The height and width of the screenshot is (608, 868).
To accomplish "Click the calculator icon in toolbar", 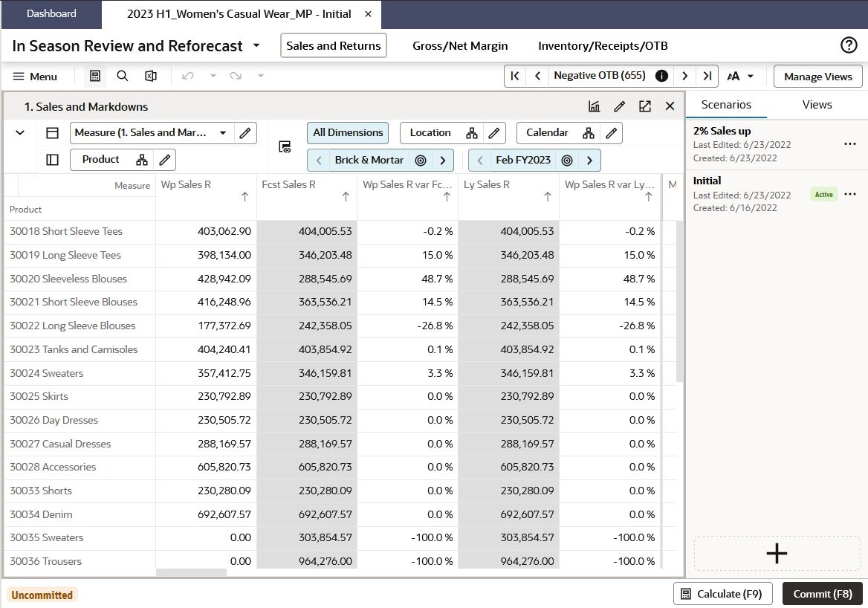I will pyautogui.click(x=94, y=76).
